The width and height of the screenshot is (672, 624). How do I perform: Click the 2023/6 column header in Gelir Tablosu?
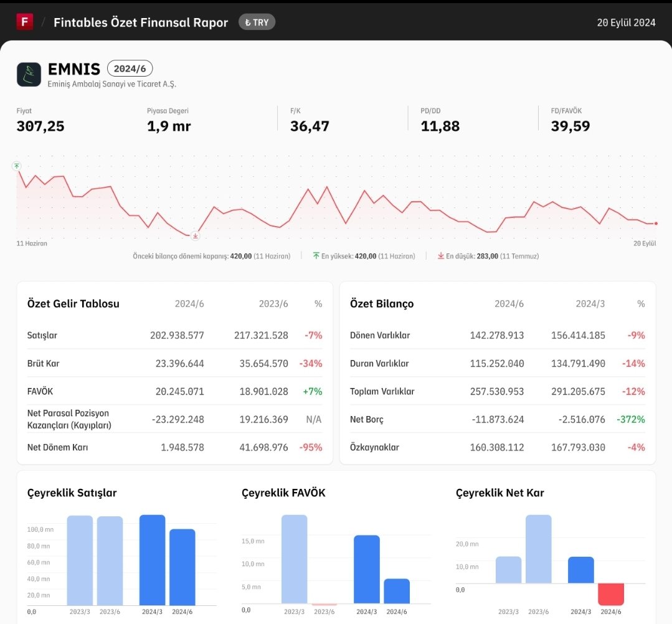pos(273,304)
